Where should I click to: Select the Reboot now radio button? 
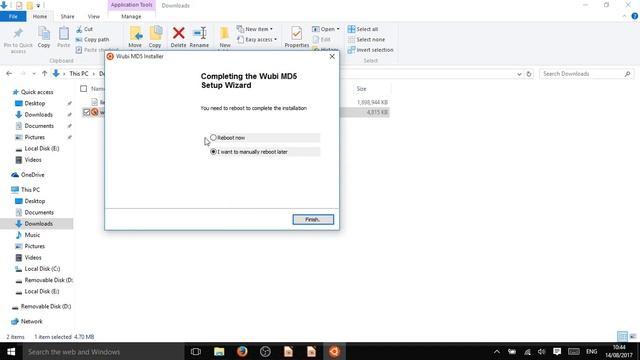[213, 138]
